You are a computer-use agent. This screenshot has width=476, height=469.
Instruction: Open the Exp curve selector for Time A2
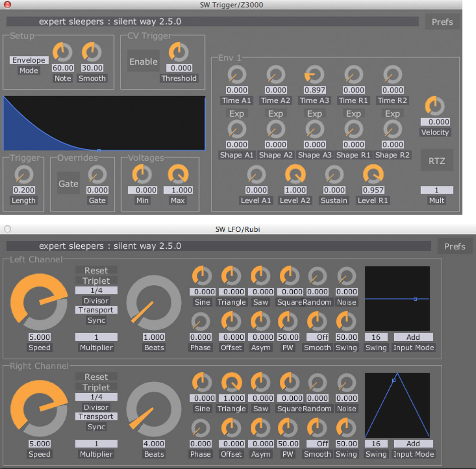(x=276, y=114)
